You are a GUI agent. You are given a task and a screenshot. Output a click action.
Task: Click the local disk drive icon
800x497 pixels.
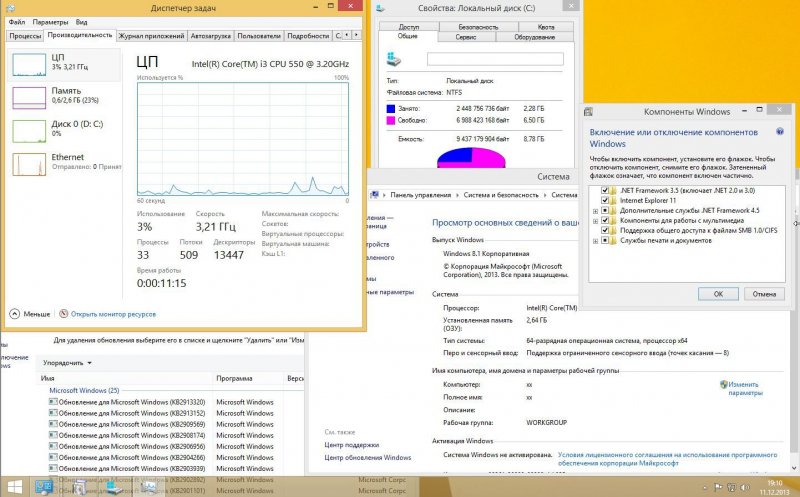[x=394, y=59]
